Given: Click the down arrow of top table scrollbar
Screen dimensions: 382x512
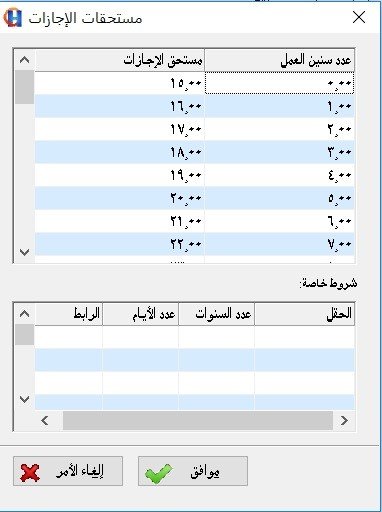Looking at the screenshot, I should pos(24,252).
